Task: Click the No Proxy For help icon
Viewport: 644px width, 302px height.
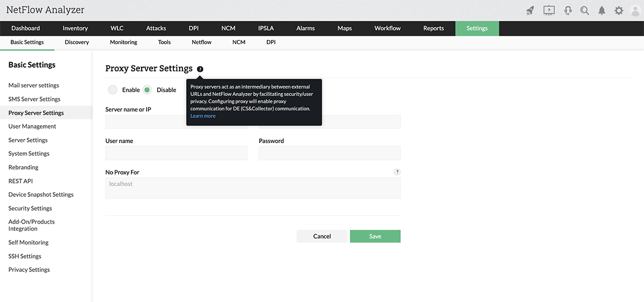Action: (x=397, y=172)
